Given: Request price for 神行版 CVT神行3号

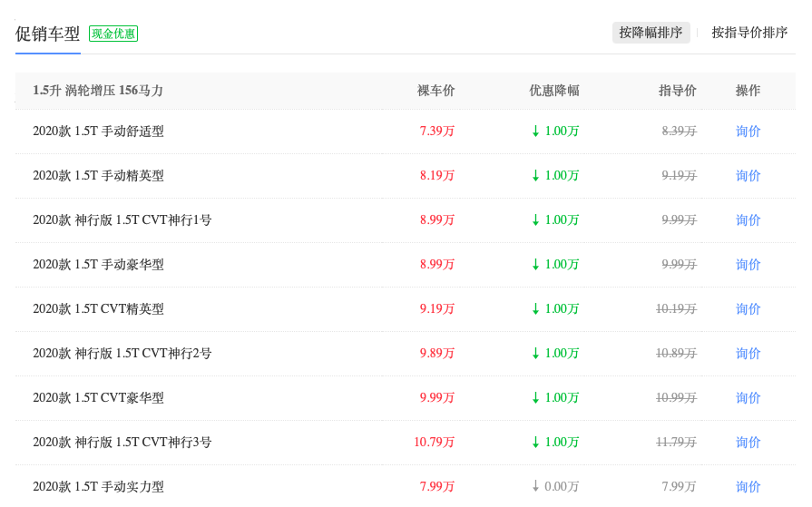Looking at the screenshot, I should (x=748, y=443).
